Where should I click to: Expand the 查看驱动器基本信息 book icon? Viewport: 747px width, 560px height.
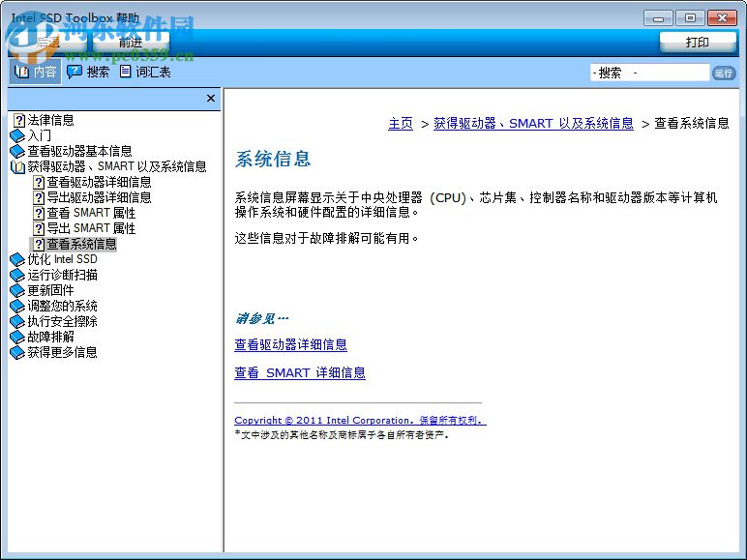[17, 151]
